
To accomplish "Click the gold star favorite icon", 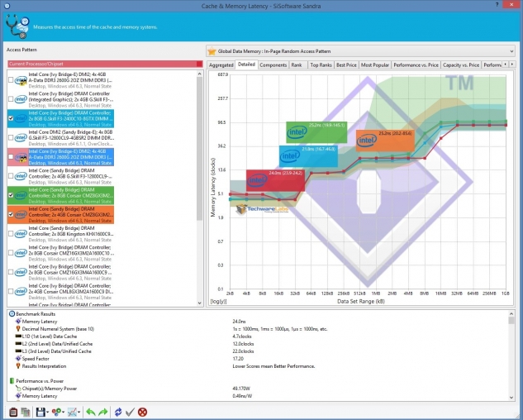I will click(212, 51).
